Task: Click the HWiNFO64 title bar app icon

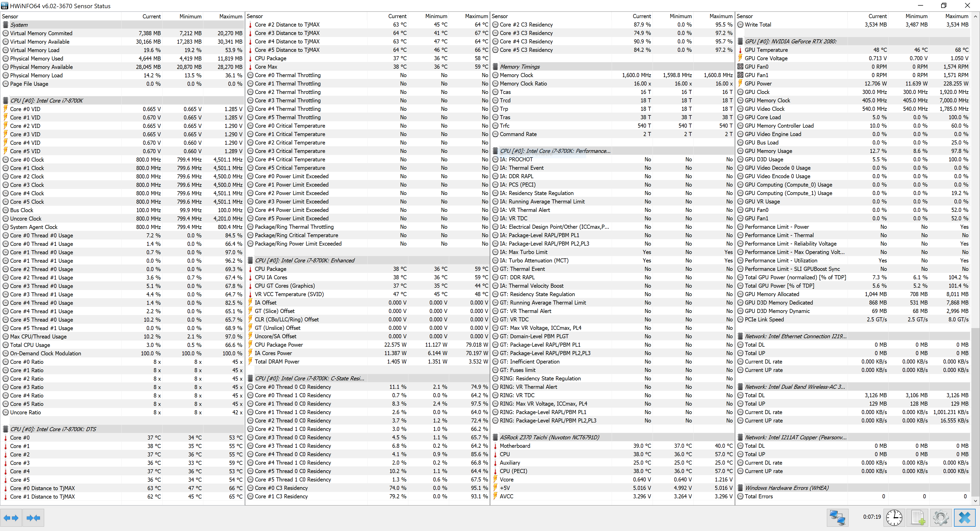Action: tap(5, 6)
